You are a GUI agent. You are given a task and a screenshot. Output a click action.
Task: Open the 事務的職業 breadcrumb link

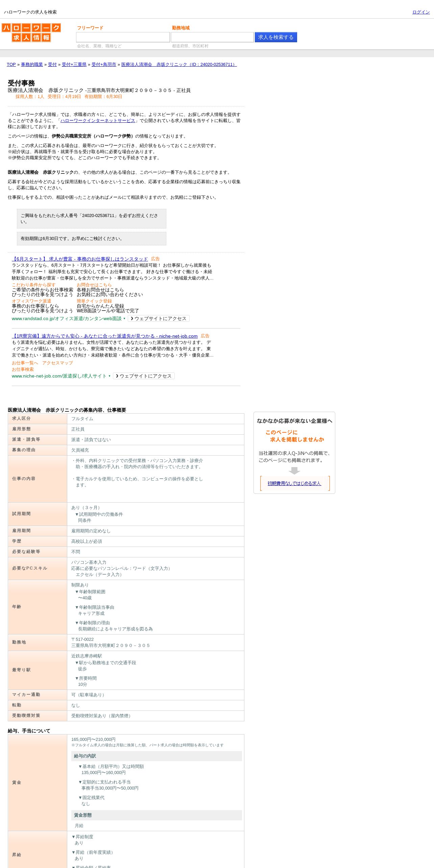point(32,65)
